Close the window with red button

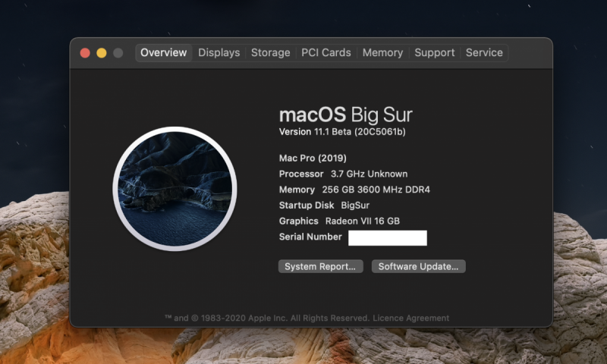85,53
